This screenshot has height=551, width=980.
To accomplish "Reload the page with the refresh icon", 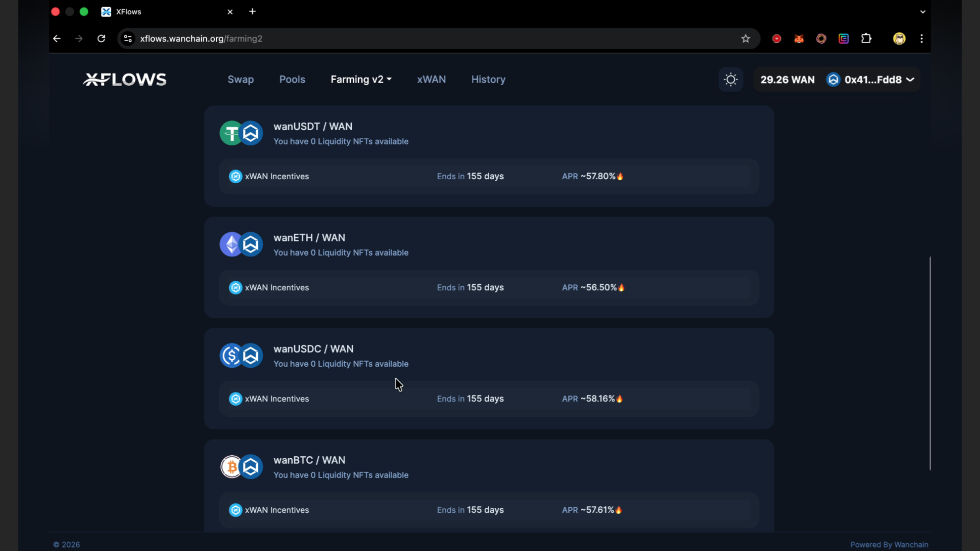I will point(101,39).
